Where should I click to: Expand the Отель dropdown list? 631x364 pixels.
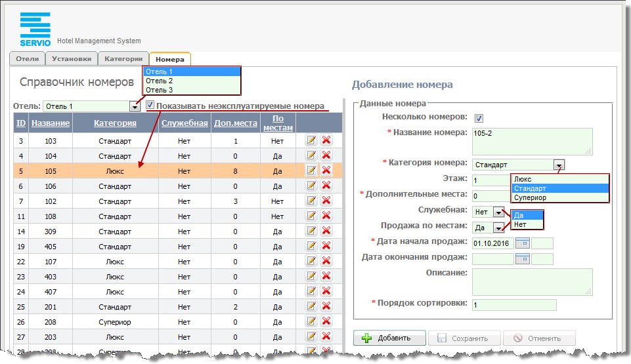click(x=135, y=106)
